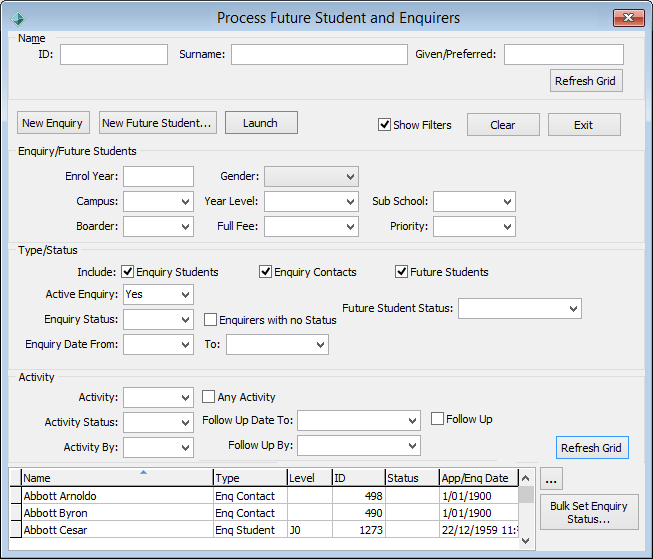Image resolution: width=653 pixels, height=559 pixels.
Task: Click the ID column header
Action: [359, 478]
